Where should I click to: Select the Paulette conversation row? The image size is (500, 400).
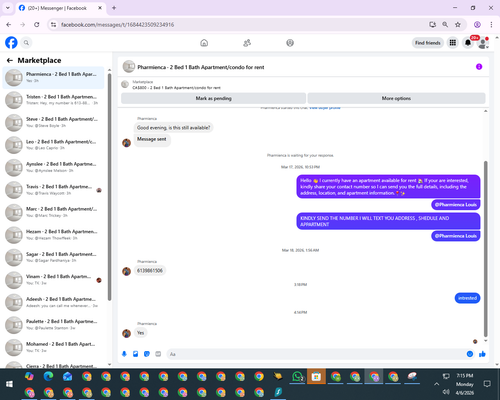point(53,325)
